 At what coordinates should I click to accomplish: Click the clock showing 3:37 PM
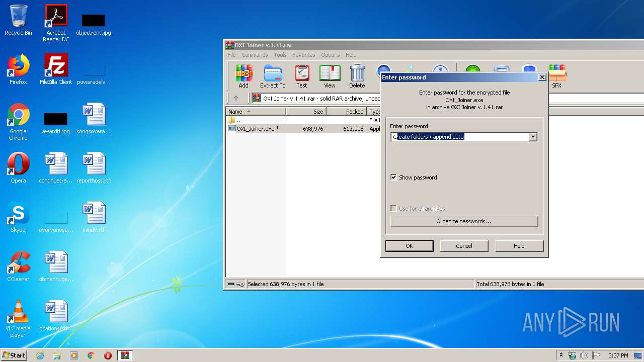pos(618,355)
